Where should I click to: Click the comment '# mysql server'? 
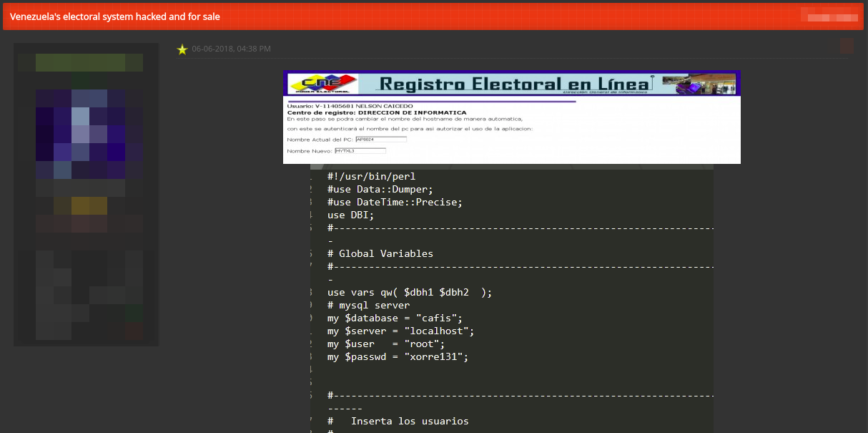coord(368,305)
